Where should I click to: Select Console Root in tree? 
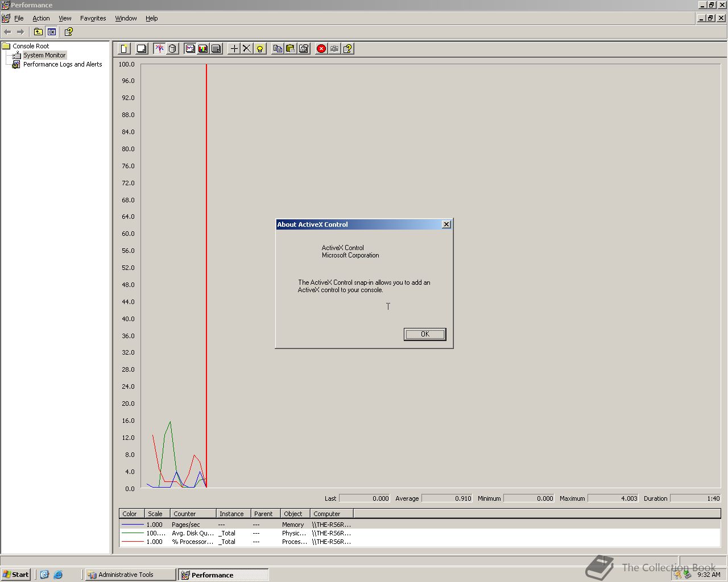[31, 46]
